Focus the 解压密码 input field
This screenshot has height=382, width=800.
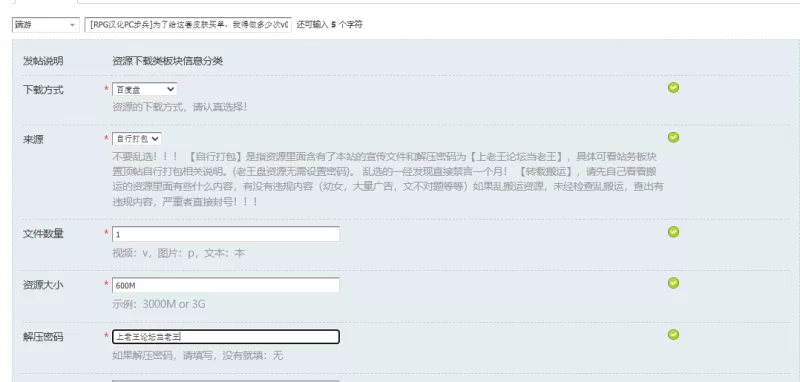[x=226, y=337]
